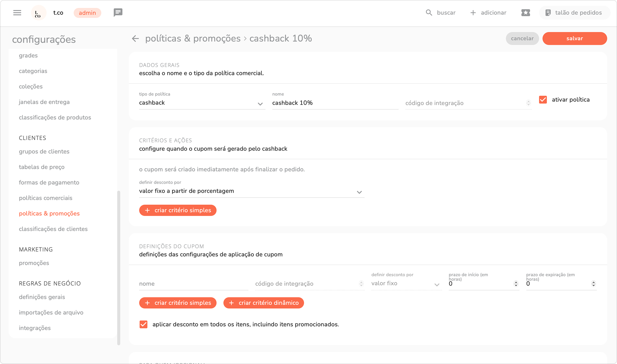Screen dimensions: 617x364
Task: Open the star ticket icon
Action: [x=526, y=13]
